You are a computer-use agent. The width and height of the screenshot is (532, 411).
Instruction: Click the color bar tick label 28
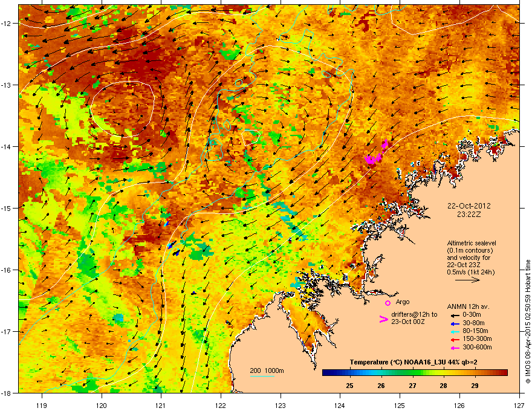(x=444, y=386)
